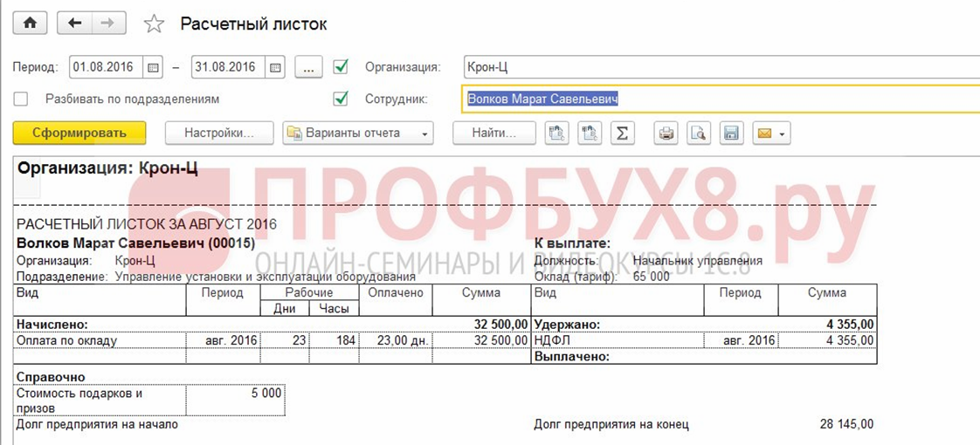Collapse all groups icon
Image resolution: width=980 pixels, height=445 pixels.
click(590, 133)
